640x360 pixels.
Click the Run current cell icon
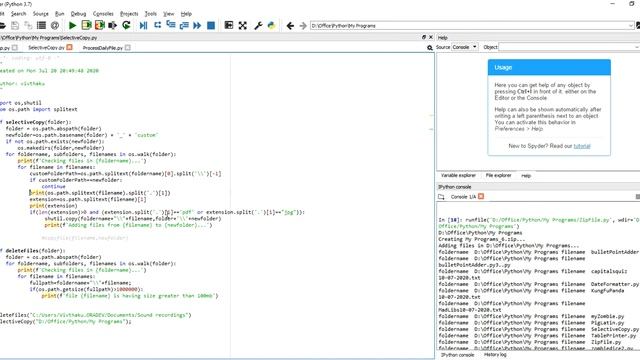tap(86, 25)
